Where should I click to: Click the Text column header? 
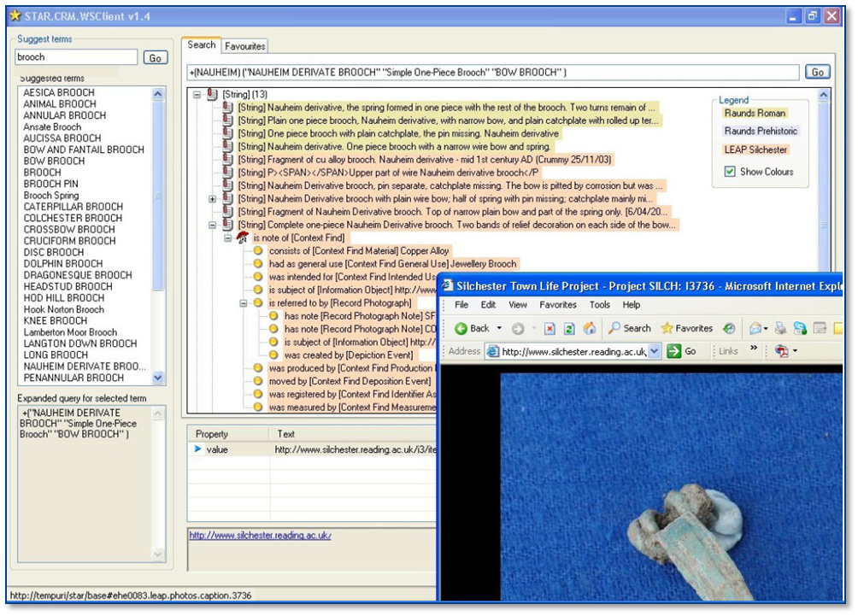coord(285,434)
